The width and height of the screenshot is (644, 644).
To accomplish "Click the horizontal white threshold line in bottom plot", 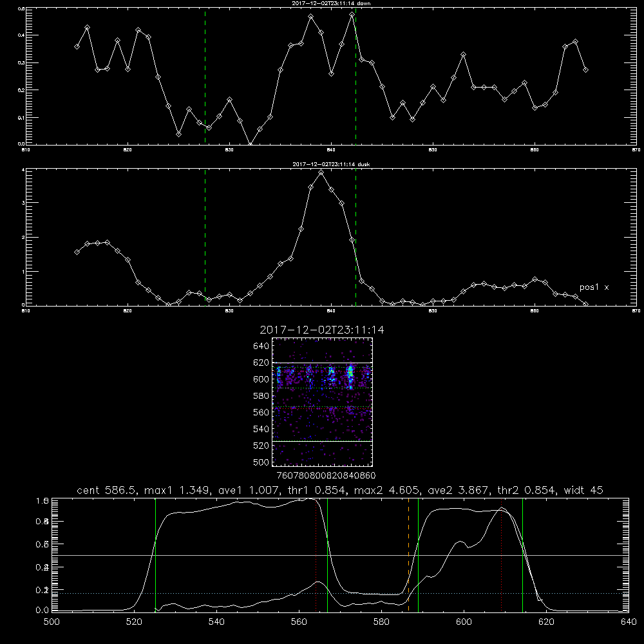I will (339, 555).
